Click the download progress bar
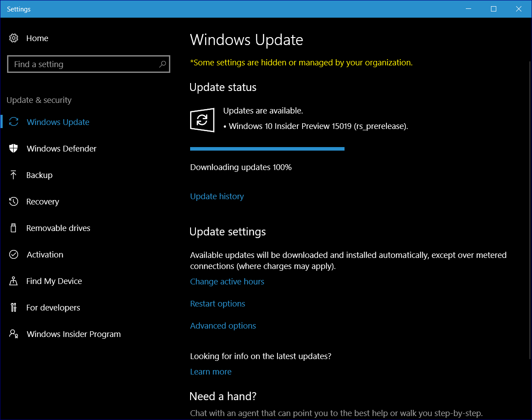Viewport: 532px width, 420px height. click(x=267, y=149)
